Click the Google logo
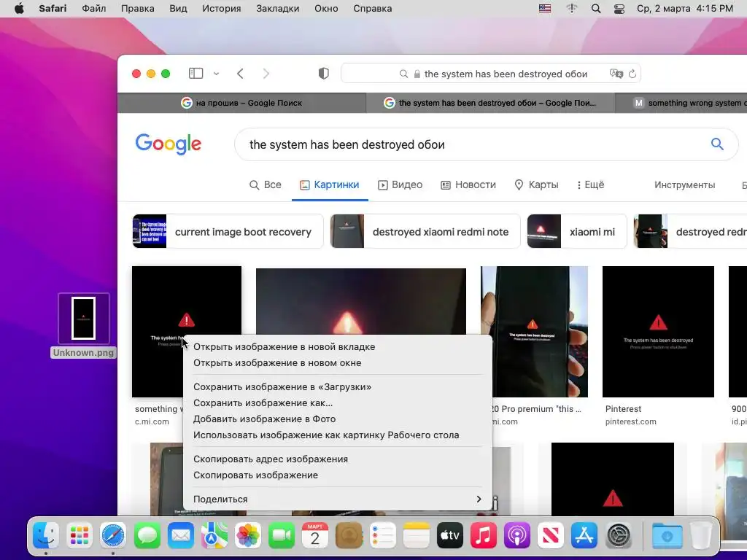The height and width of the screenshot is (560, 747). tap(169, 144)
